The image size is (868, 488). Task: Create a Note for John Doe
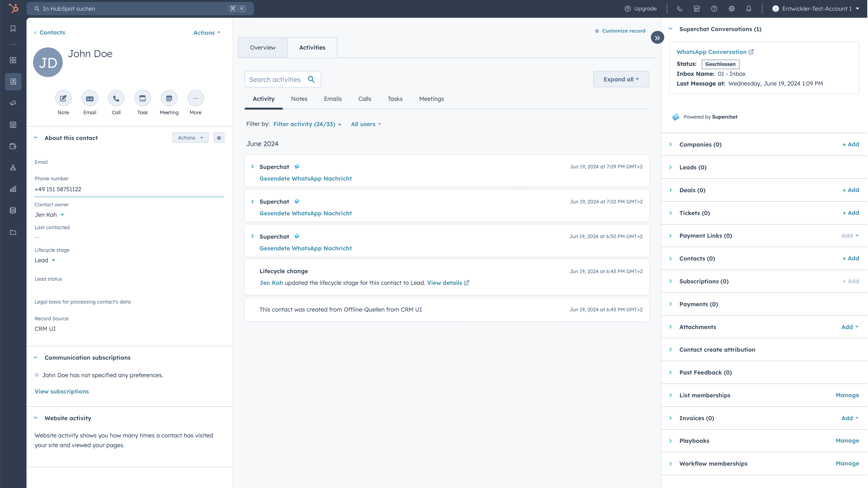click(x=63, y=98)
